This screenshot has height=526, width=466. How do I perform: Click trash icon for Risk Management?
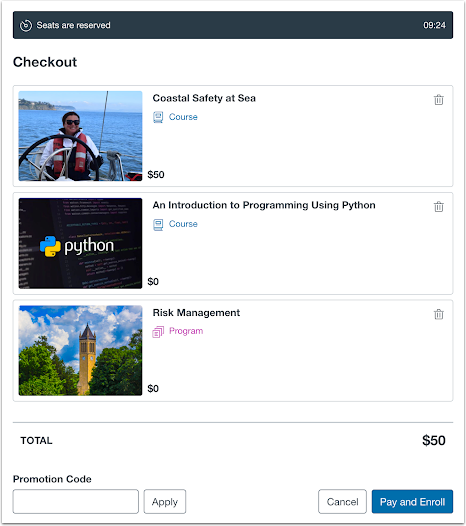438,314
